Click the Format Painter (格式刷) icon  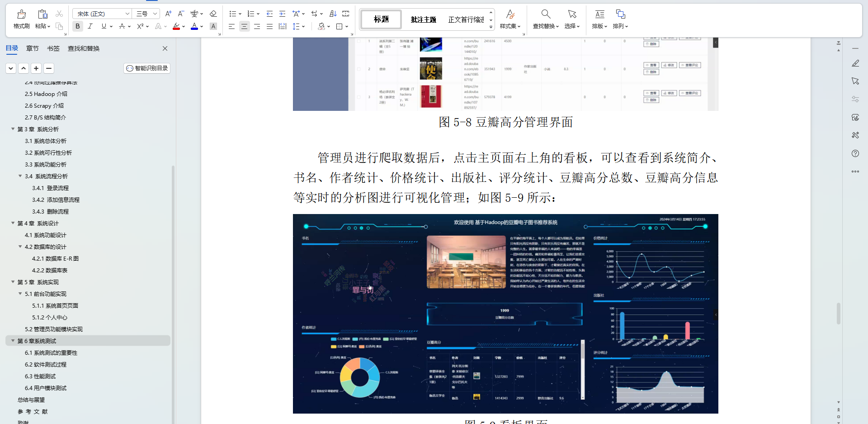click(21, 14)
